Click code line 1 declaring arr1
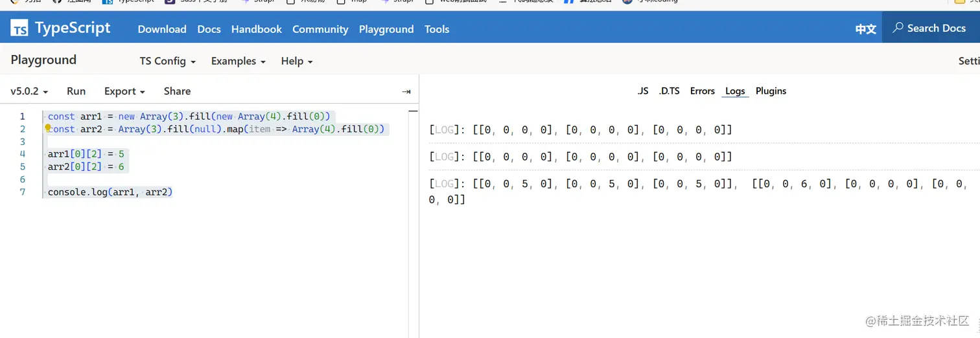 (x=189, y=117)
